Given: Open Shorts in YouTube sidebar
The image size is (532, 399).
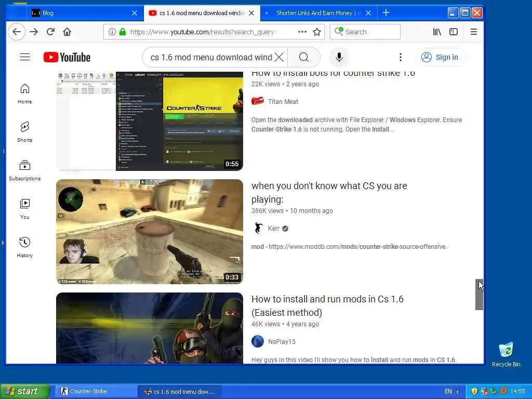Looking at the screenshot, I should tap(25, 132).
